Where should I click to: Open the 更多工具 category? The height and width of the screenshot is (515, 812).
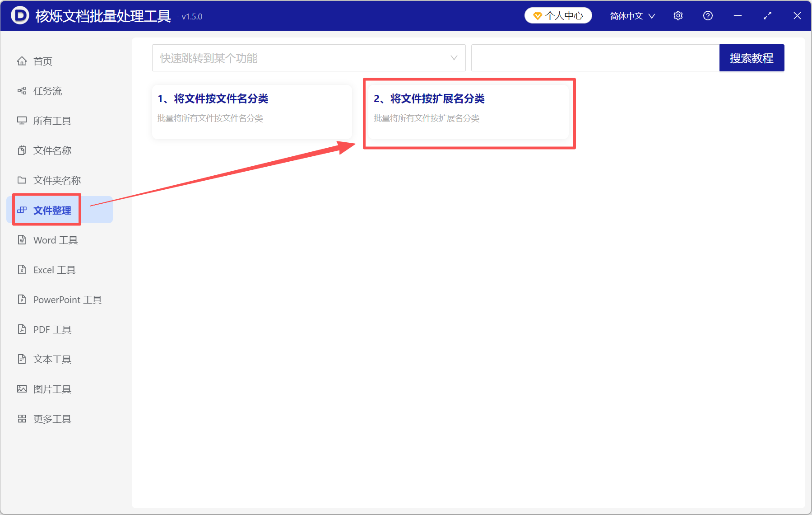(52, 419)
